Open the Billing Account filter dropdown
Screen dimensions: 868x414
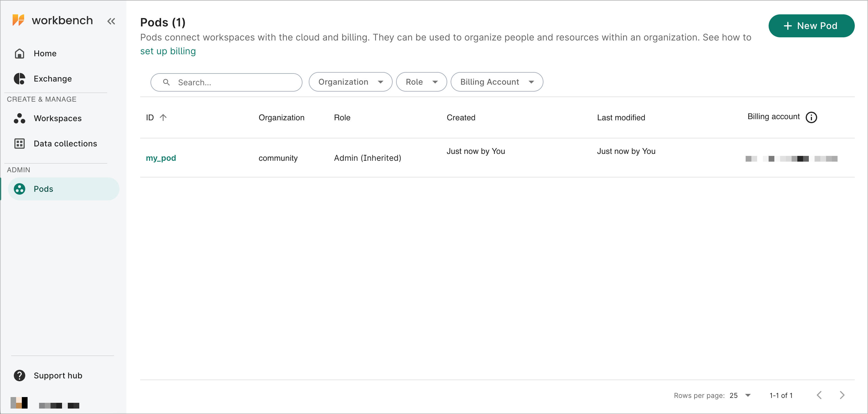(497, 82)
